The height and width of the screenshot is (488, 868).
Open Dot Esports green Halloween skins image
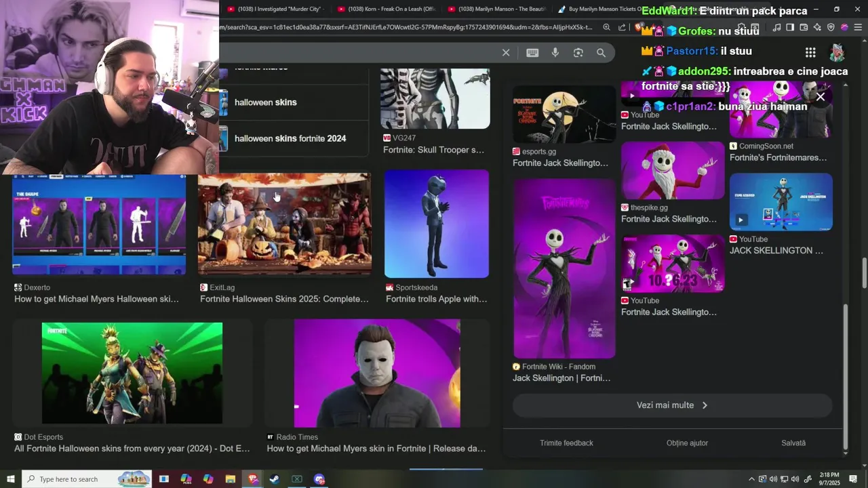[132, 373]
